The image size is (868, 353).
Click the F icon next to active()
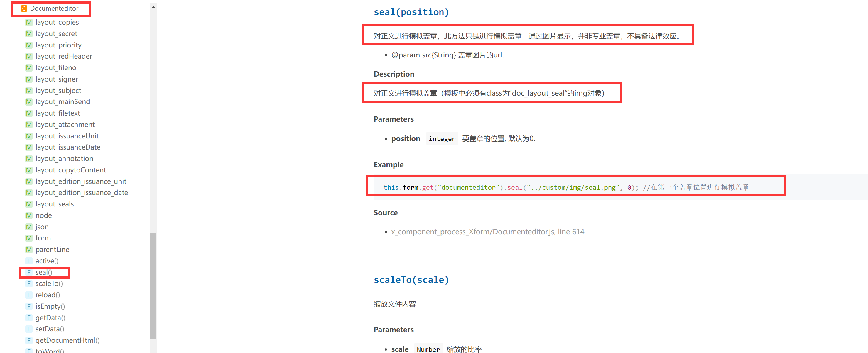[29, 261]
